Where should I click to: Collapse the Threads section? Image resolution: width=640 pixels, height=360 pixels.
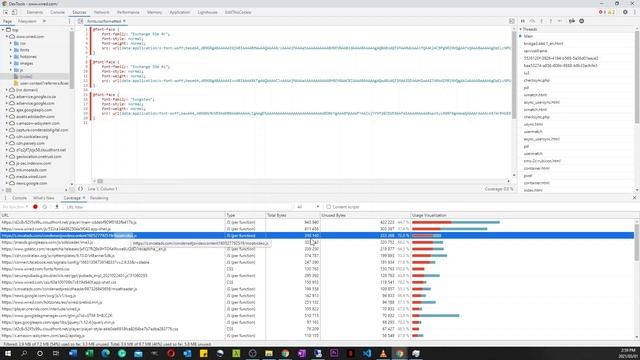[x=521, y=29]
